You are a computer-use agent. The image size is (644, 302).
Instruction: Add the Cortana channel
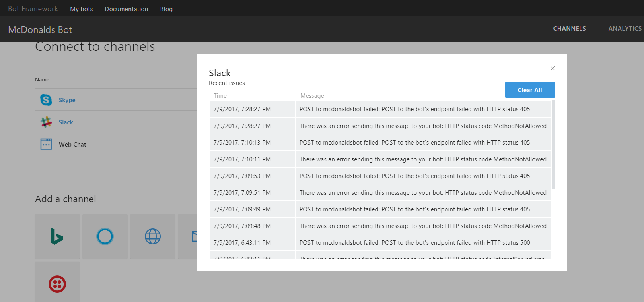click(105, 236)
